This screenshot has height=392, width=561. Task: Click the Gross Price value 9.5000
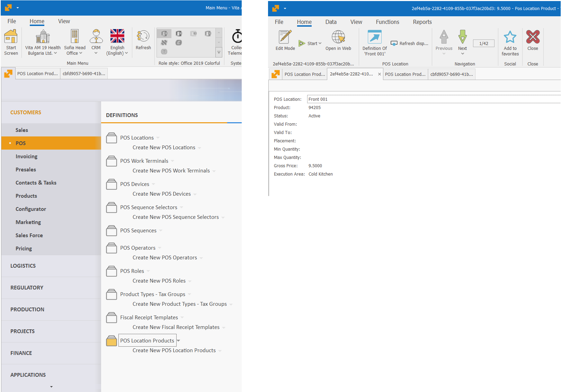[x=315, y=166]
